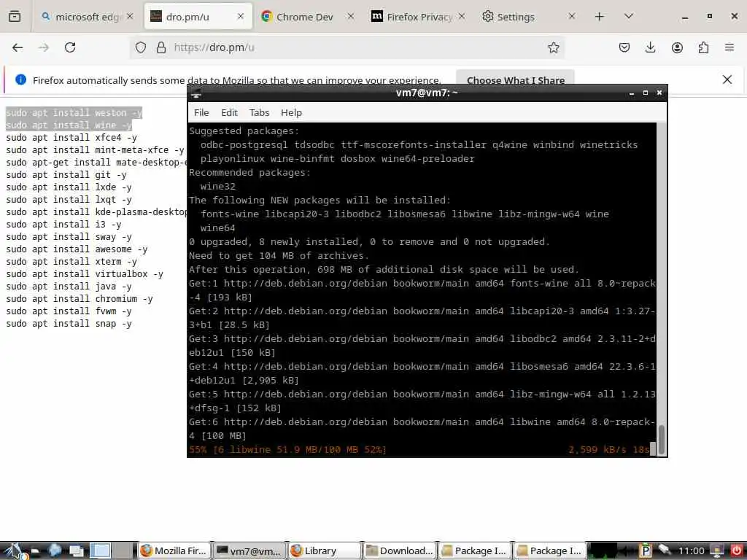Open the LXDE start menu icon
The image size is (747, 560).
(12, 551)
